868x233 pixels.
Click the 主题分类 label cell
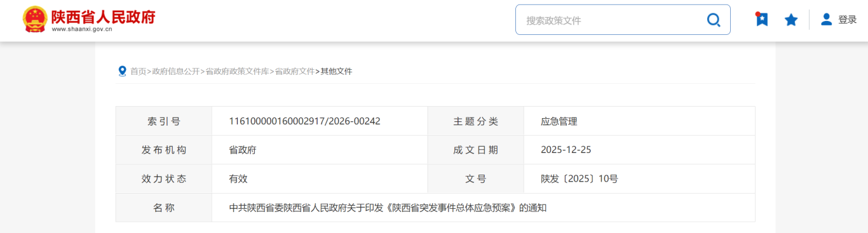(475, 121)
